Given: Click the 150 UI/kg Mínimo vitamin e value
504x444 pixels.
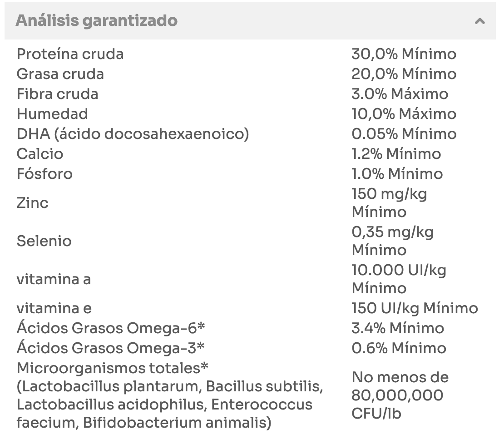Looking at the screenshot, I should pos(415,308).
